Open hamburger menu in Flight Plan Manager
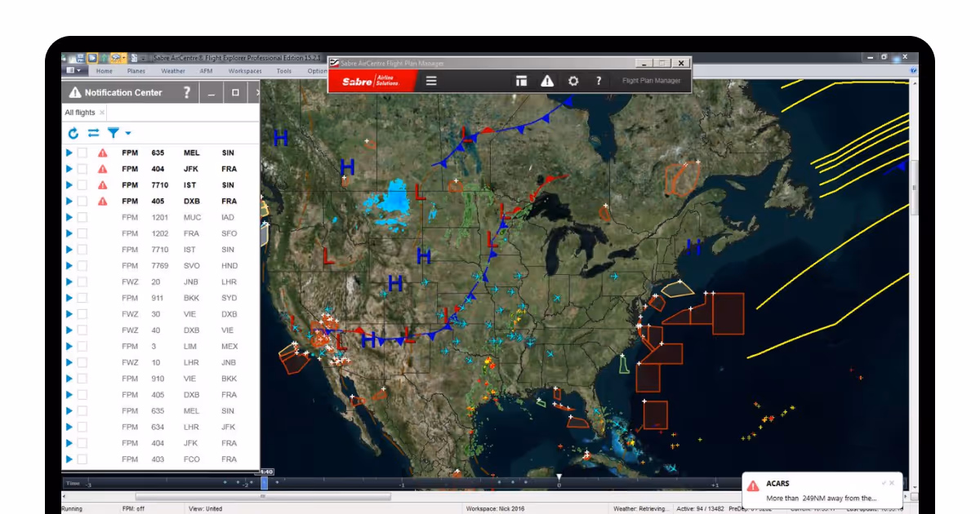This screenshot has height=514, width=980. click(431, 81)
